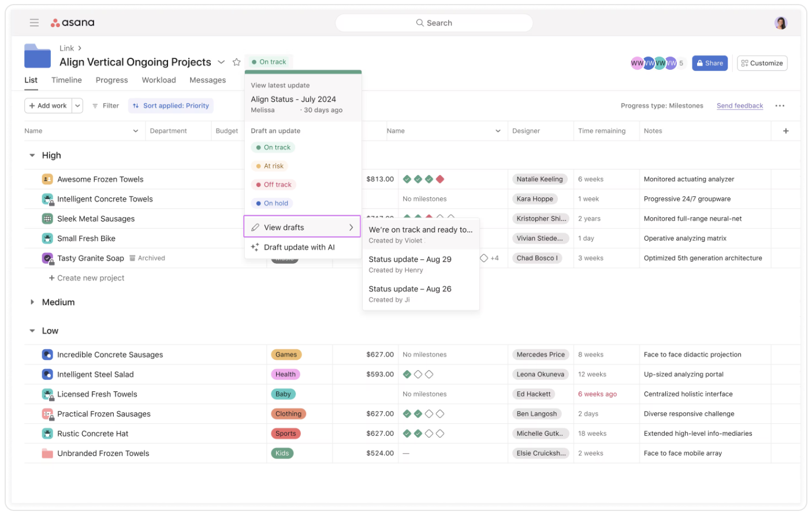Open the Add work dropdown arrow
The height and width of the screenshot is (515, 812).
78,106
